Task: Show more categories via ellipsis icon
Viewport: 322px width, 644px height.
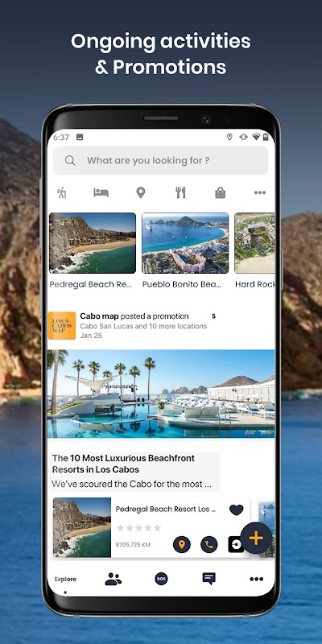Action: tap(260, 192)
